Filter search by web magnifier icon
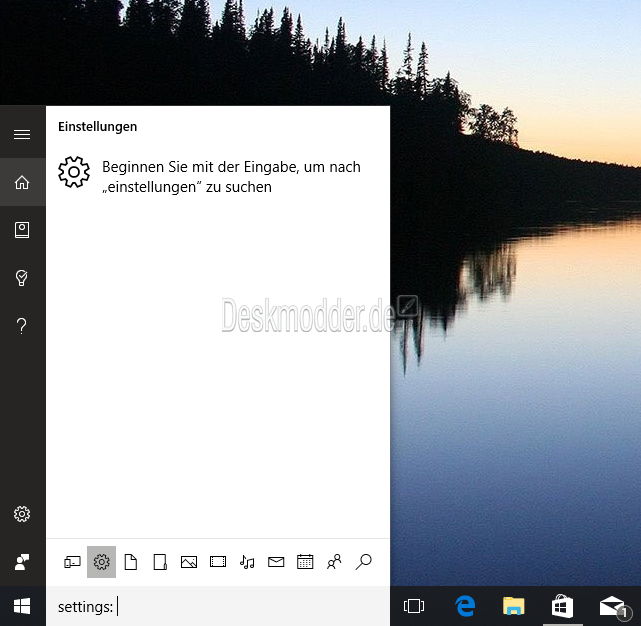The width and height of the screenshot is (641, 626). point(363,562)
